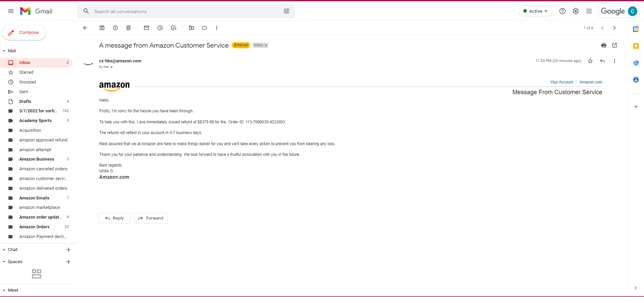Print the whole conversation
Screen dimensions: 644x297
tap(604, 45)
